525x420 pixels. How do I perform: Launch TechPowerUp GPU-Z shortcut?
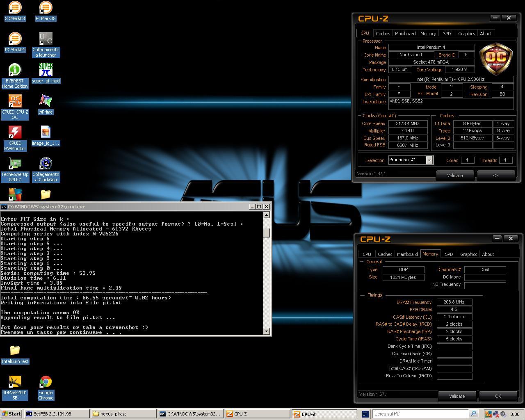pos(15,169)
